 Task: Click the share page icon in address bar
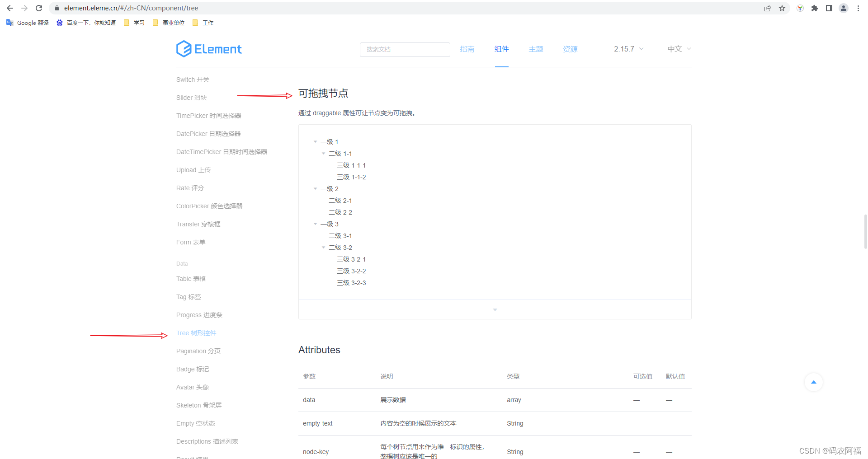(768, 8)
